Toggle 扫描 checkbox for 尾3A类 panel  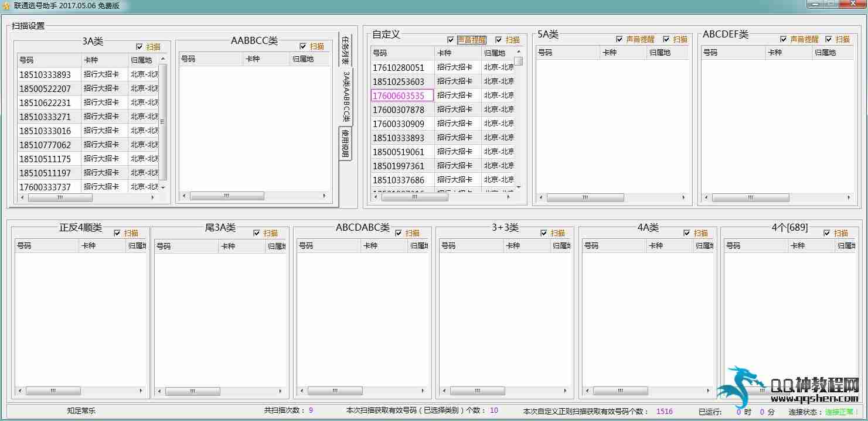(x=257, y=233)
